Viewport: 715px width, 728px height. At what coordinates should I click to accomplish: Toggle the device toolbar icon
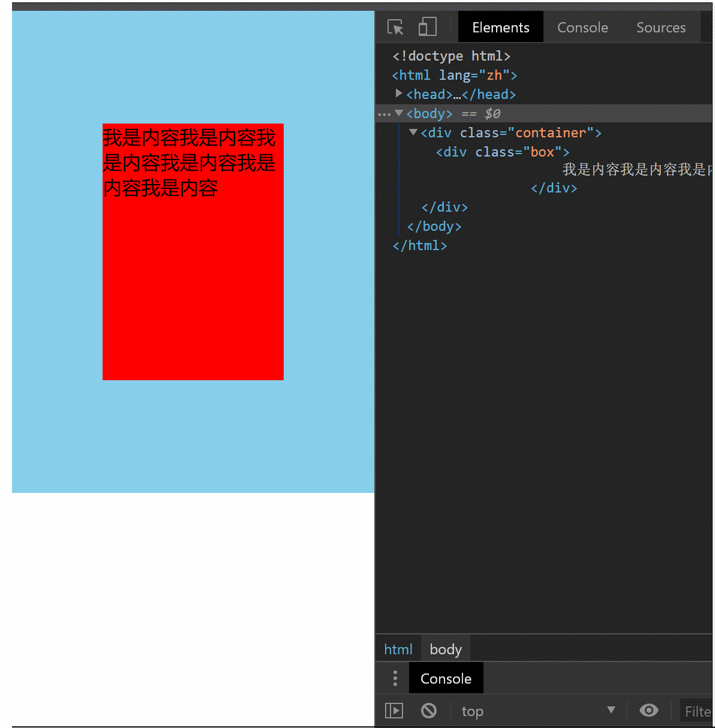pyautogui.click(x=427, y=27)
